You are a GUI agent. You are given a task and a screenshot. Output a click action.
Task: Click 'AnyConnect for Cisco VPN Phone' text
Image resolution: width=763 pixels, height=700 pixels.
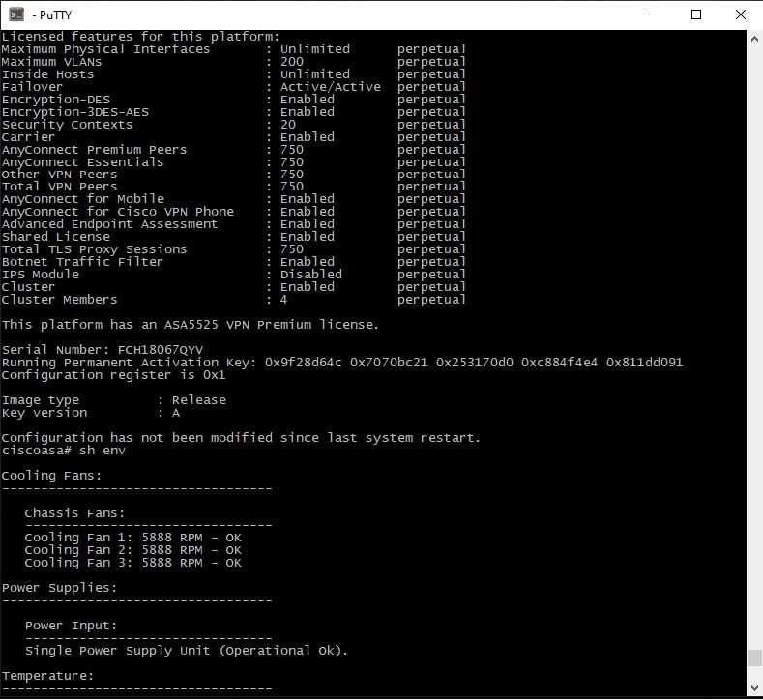click(x=118, y=212)
